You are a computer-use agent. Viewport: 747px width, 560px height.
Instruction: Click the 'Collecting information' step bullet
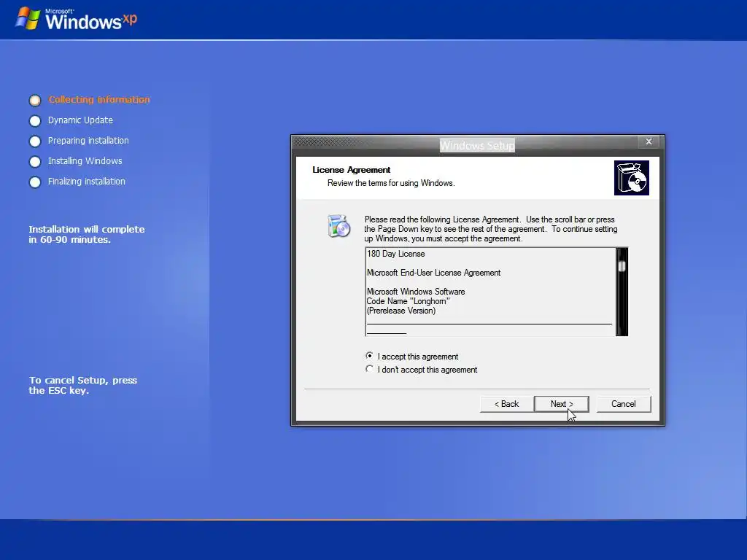pyautogui.click(x=35, y=101)
